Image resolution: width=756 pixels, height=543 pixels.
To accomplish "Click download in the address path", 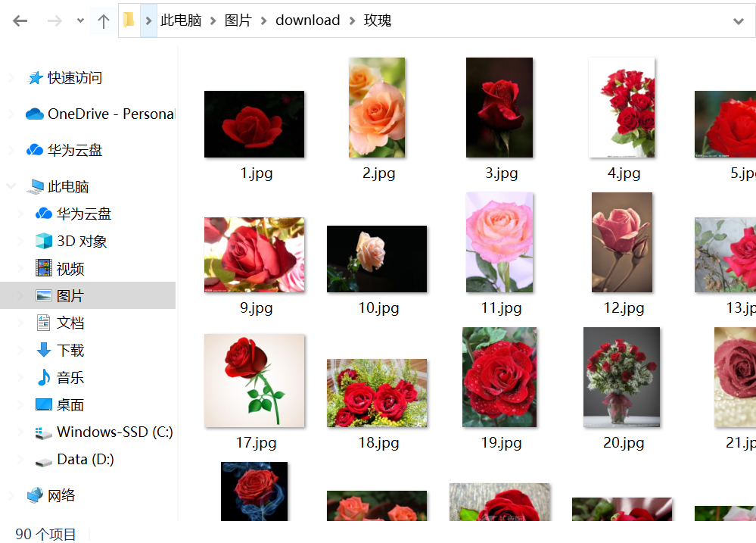I will [x=307, y=20].
